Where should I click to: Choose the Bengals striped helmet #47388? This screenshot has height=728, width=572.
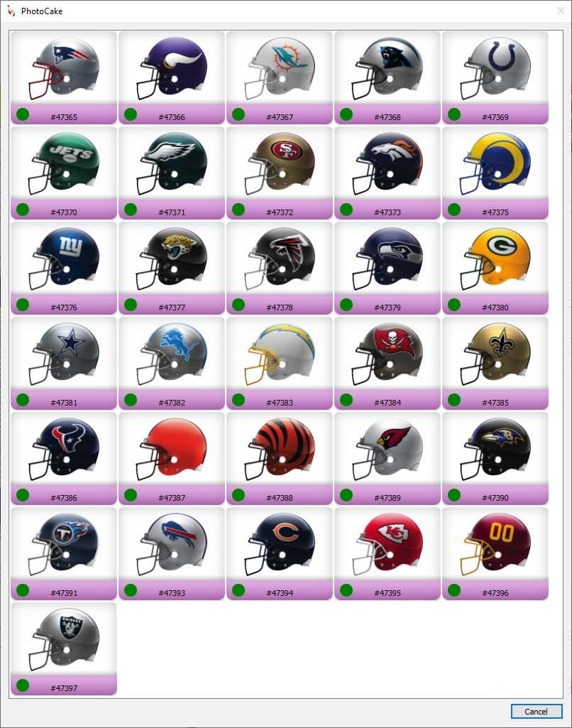click(280, 450)
